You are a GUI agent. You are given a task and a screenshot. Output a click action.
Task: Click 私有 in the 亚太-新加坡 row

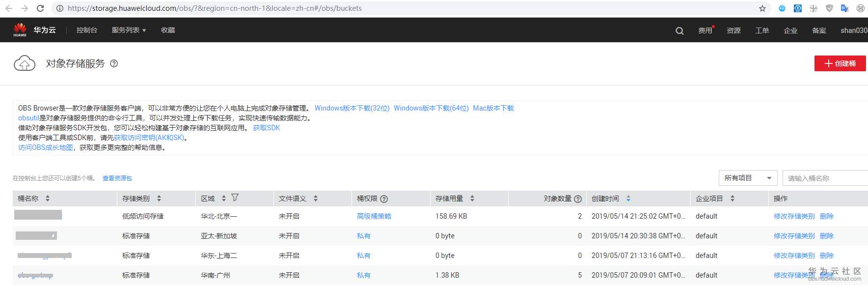[x=364, y=236]
